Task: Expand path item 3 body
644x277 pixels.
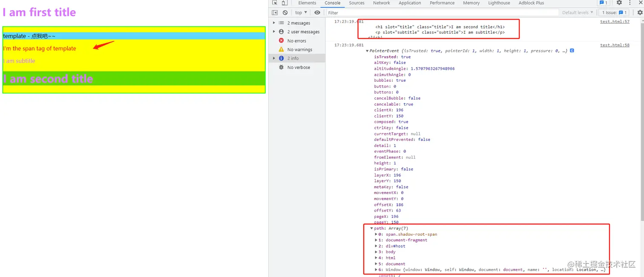Action: pos(376,252)
